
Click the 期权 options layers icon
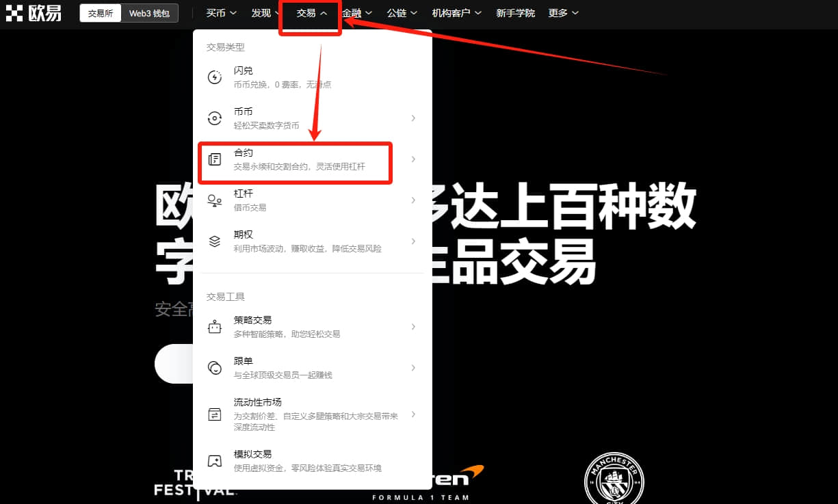pos(215,241)
